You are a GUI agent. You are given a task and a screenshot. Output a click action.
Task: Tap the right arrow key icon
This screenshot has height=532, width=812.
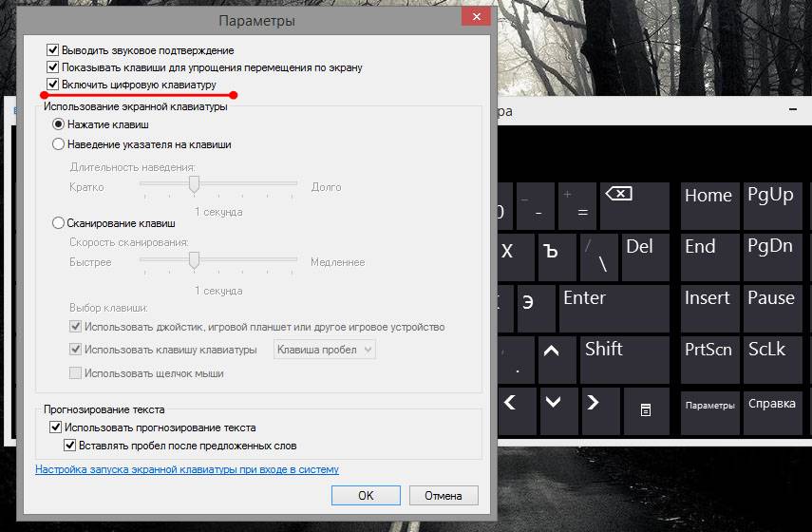tap(601, 410)
